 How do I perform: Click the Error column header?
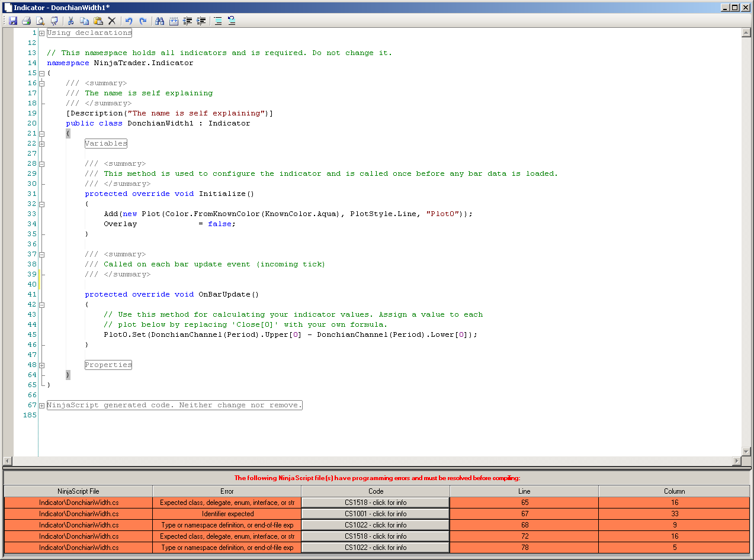227,491
